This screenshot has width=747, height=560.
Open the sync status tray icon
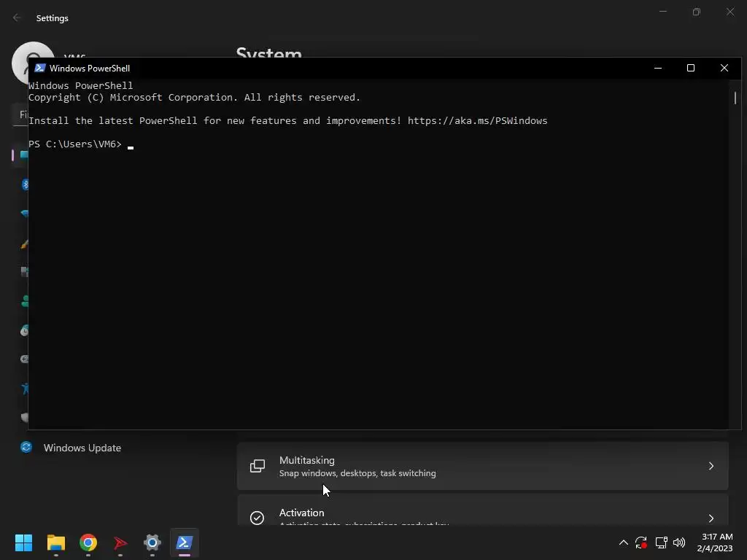(641, 542)
